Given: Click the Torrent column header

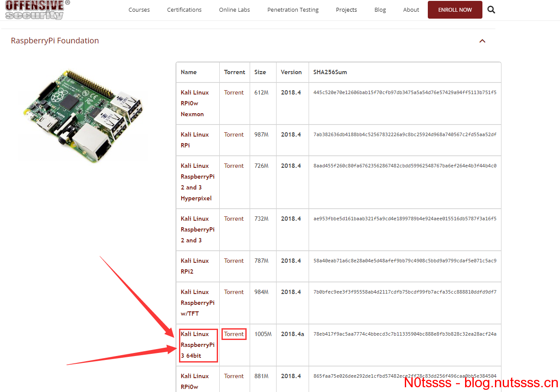Looking at the screenshot, I should coord(234,72).
